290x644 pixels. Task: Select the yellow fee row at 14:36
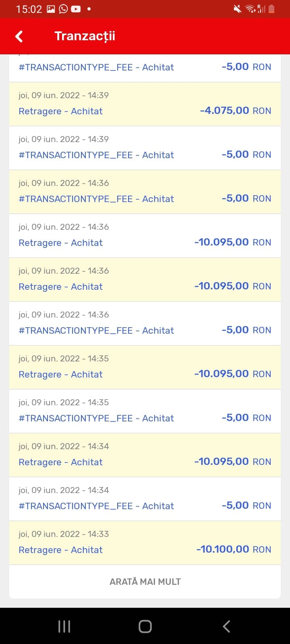[145, 192]
